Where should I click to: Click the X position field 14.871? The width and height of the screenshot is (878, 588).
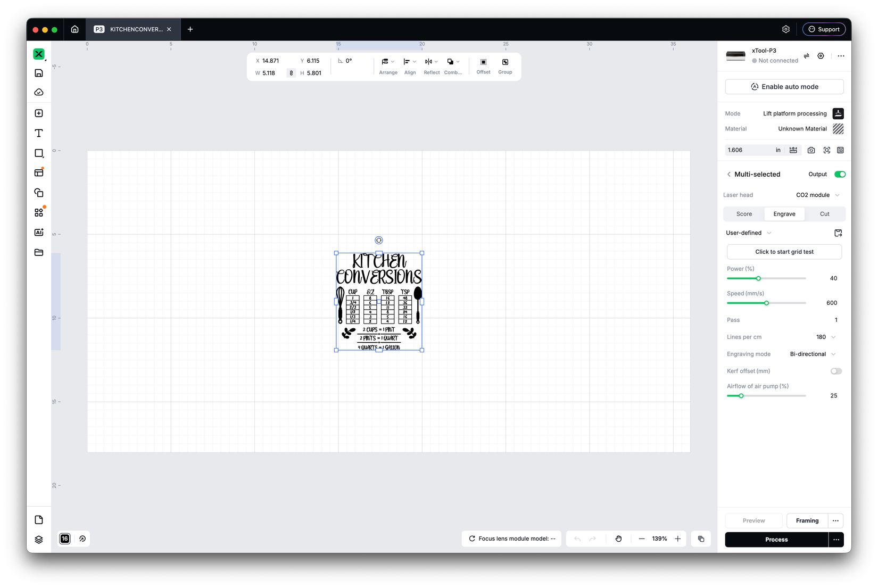click(x=270, y=61)
